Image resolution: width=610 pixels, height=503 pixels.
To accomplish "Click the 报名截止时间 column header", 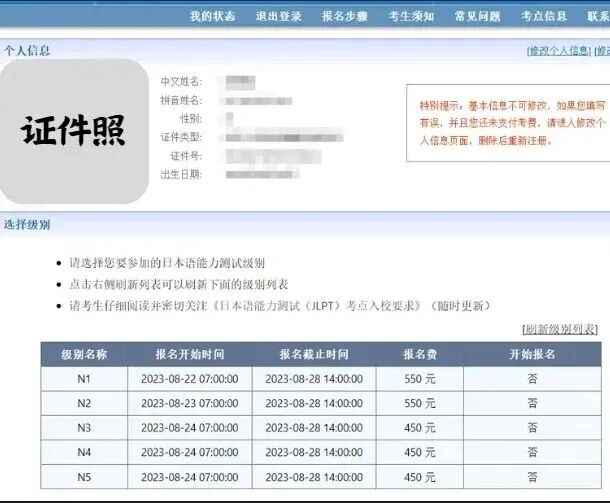I will point(314,354).
